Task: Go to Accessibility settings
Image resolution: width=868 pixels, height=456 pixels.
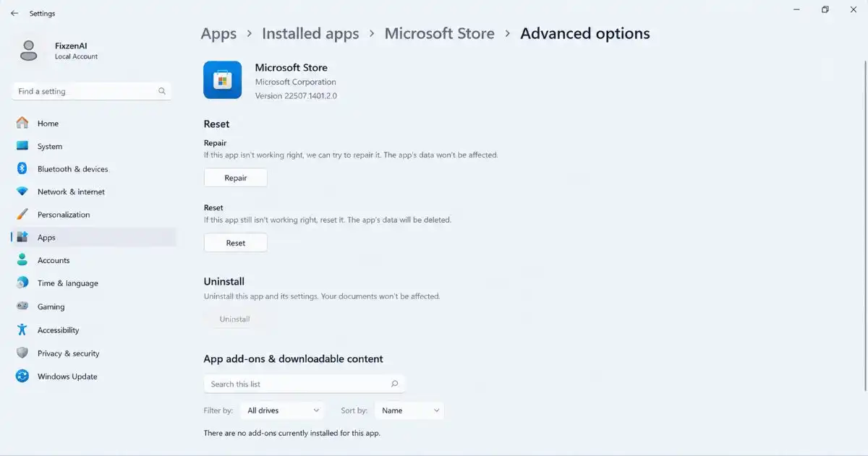Action: pos(94,330)
